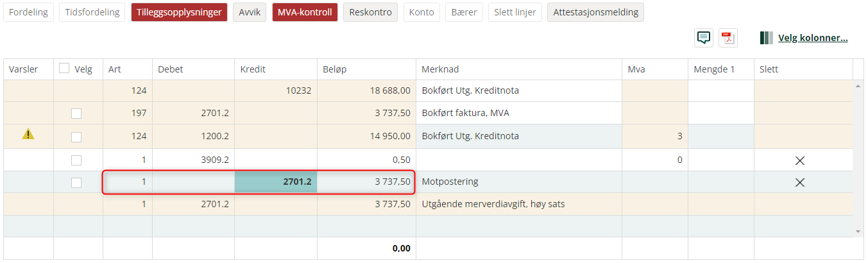This screenshot has width=868, height=263.
Task: Click the Avvik button
Action: pos(250,12)
